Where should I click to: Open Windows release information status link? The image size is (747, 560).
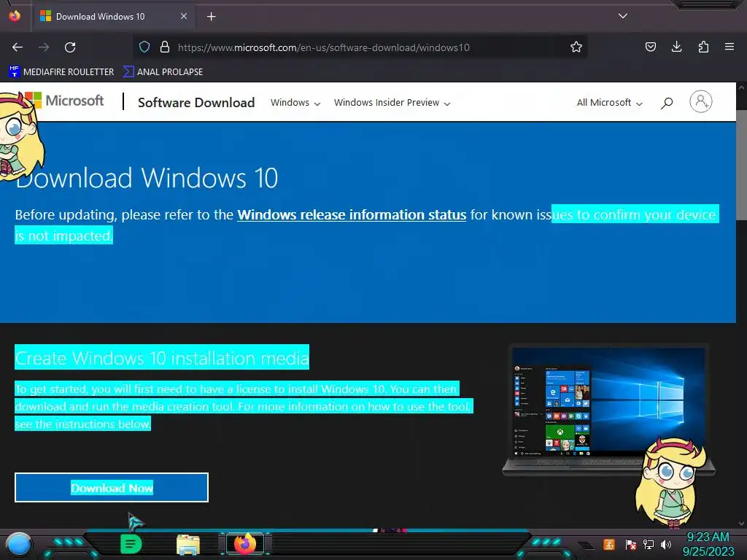pyautogui.click(x=352, y=215)
